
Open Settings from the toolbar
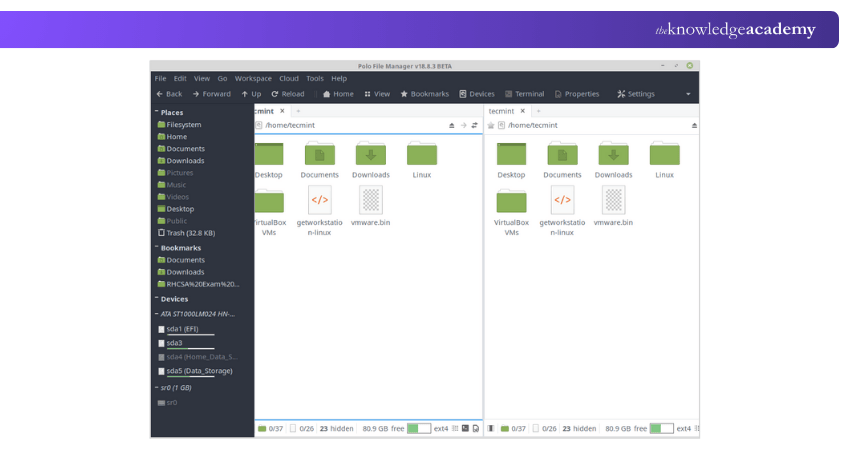635,94
